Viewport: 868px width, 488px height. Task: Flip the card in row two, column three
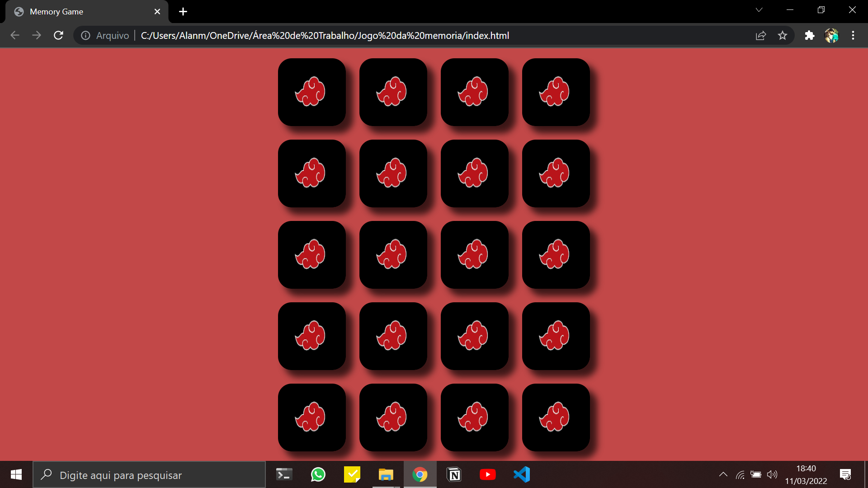pos(475,174)
